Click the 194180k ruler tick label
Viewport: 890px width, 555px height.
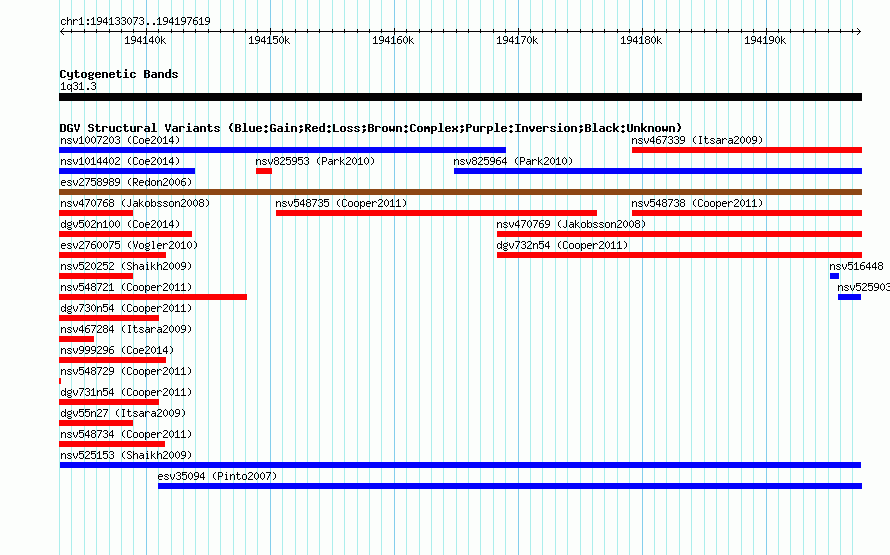(641, 40)
